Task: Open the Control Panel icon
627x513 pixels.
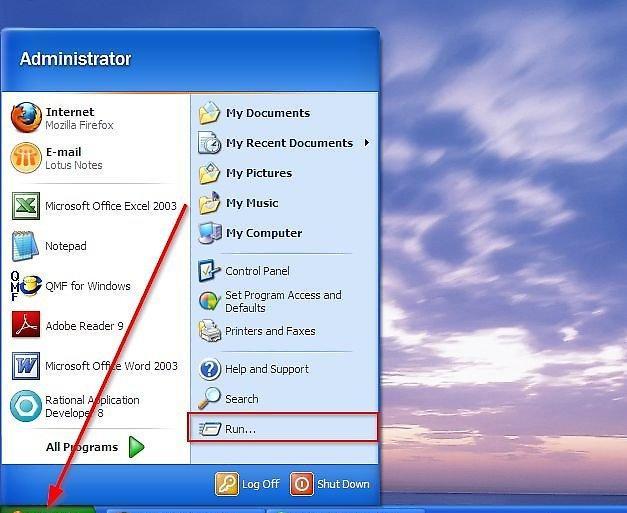Action: pos(209,271)
